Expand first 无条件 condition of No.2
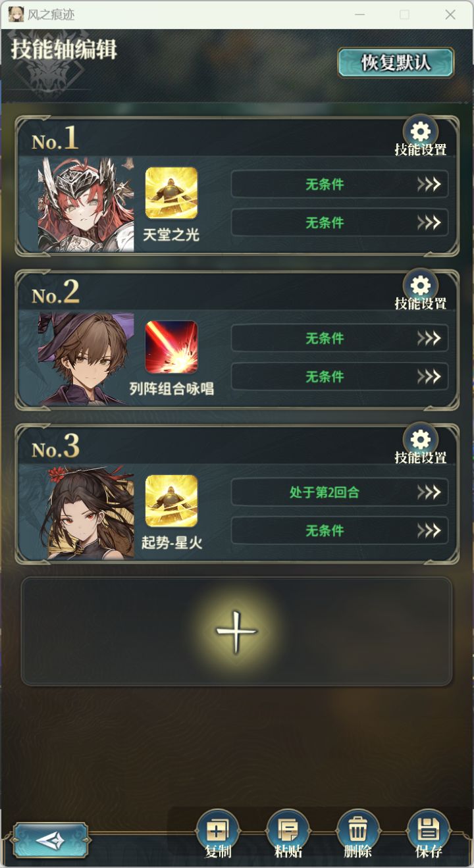The height and width of the screenshot is (868, 474). point(340,338)
